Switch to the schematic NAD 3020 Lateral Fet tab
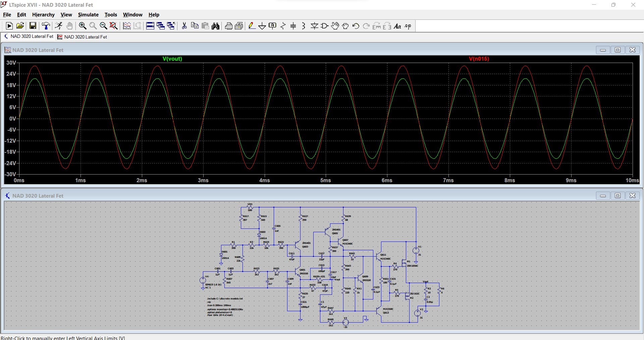This screenshot has height=340, width=644. 29,37
